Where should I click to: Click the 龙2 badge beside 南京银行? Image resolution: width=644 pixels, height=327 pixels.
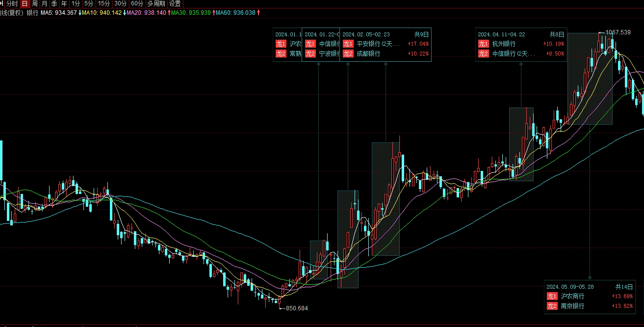point(552,306)
